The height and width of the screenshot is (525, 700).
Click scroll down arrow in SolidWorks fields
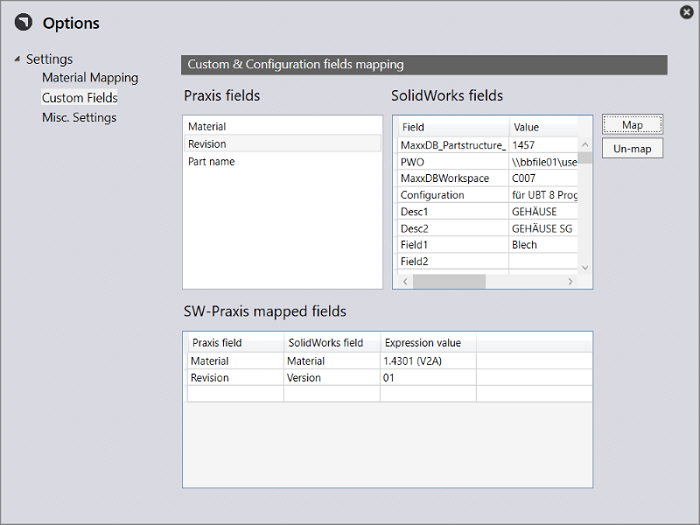585,268
